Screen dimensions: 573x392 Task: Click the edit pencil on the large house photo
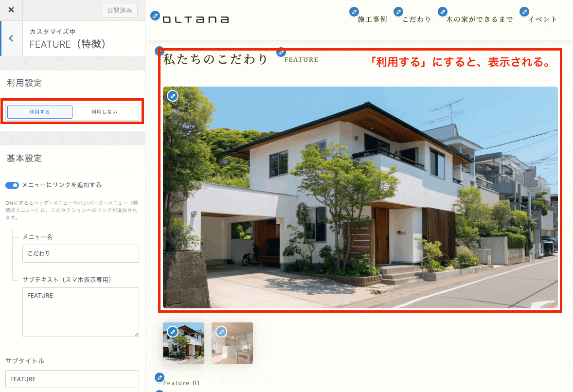(173, 96)
